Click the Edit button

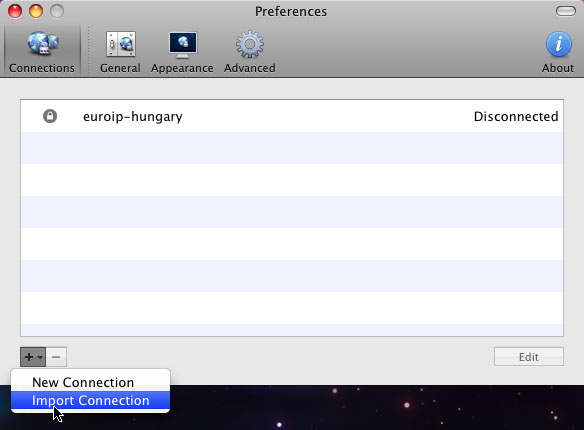point(529,357)
